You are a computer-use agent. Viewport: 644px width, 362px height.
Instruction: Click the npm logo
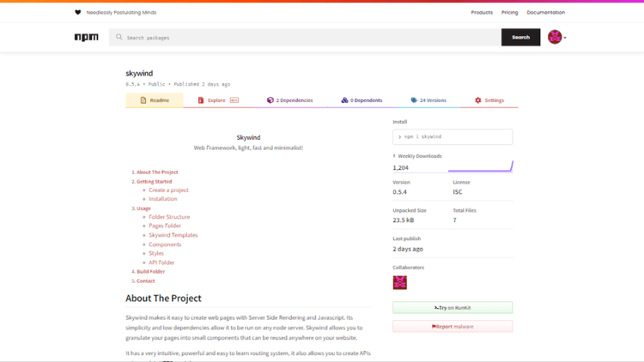click(x=86, y=38)
